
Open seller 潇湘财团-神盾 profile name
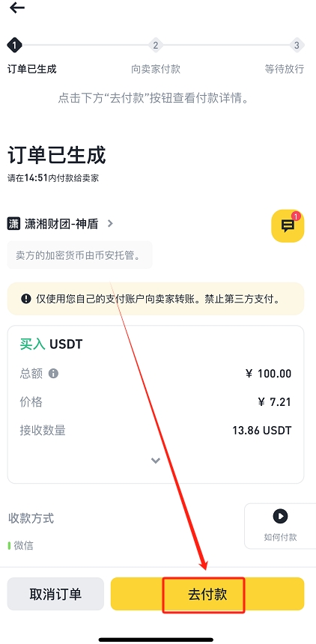pyautogui.click(x=61, y=224)
